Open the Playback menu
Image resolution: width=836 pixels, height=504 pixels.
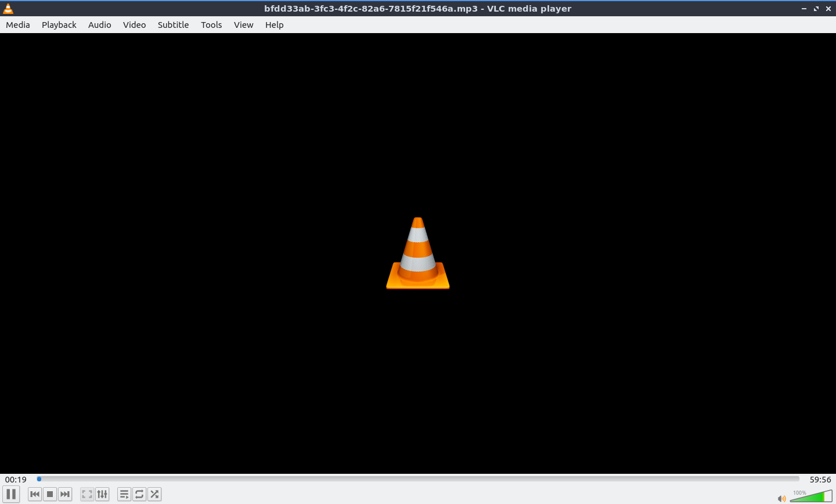[x=59, y=25]
